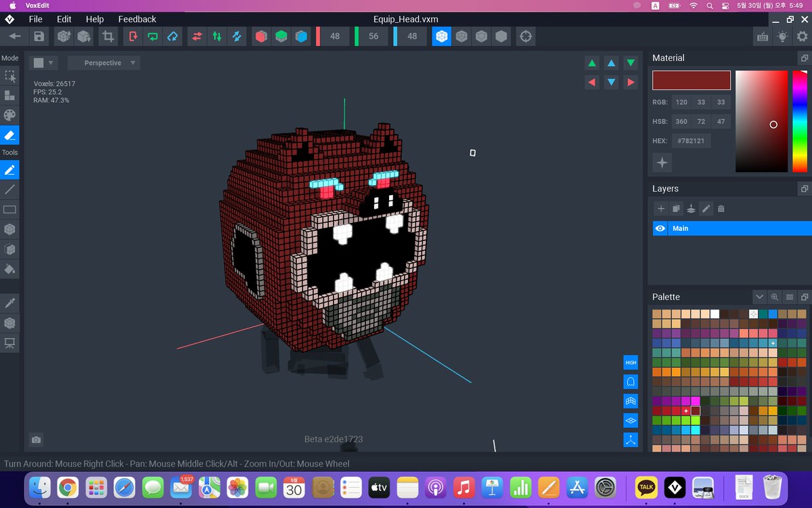
Task: Undock the Material panel
Action: [804, 58]
